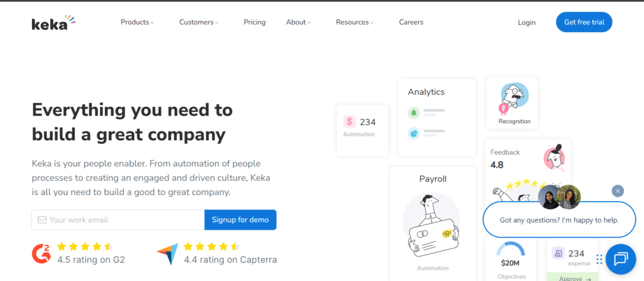The image size is (644, 281).
Task: Click the G2 logo icon
Action: click(40, 253)
